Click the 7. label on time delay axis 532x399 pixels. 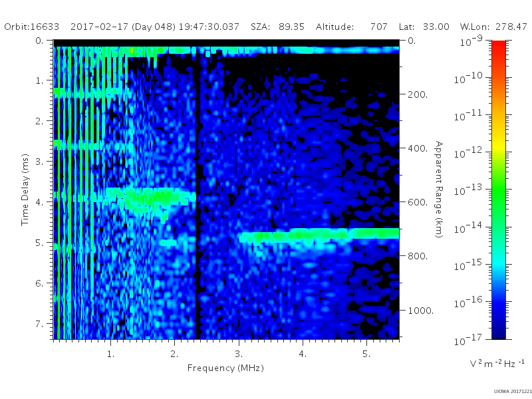click(x=39, y=324)
